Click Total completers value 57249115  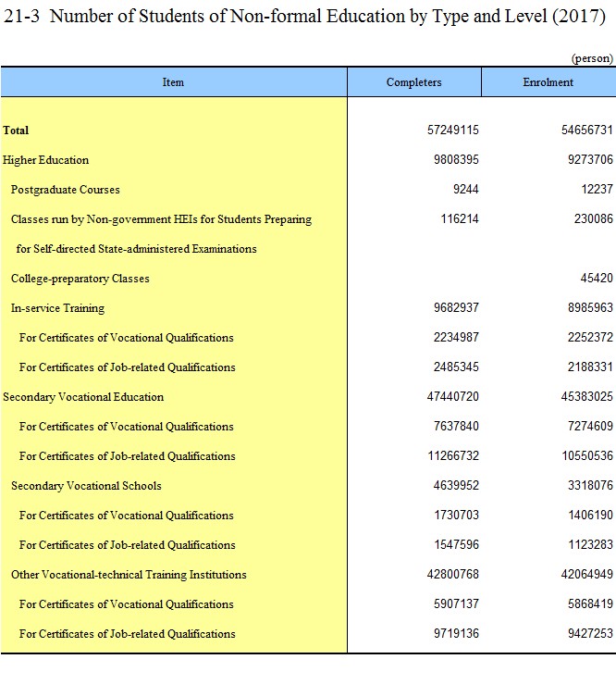click(x=453, y=130)
